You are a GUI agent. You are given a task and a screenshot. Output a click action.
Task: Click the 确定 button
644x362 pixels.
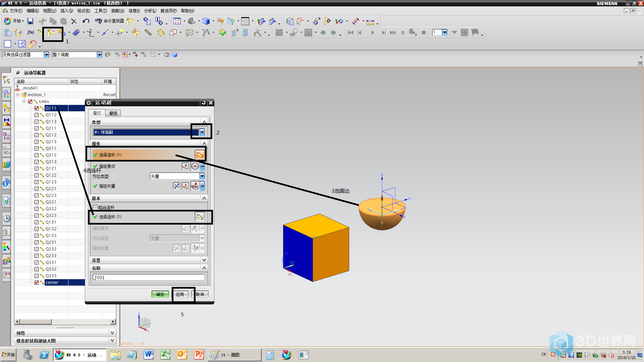160,294
